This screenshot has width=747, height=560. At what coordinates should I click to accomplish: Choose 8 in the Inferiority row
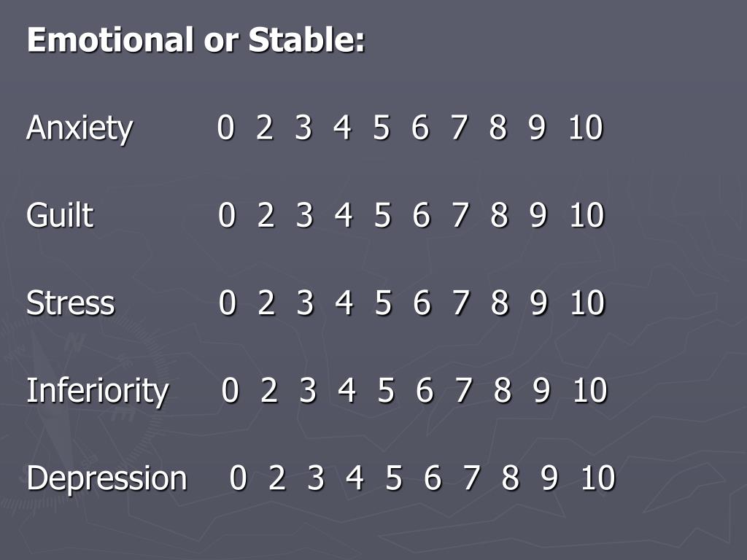[503, 391]
